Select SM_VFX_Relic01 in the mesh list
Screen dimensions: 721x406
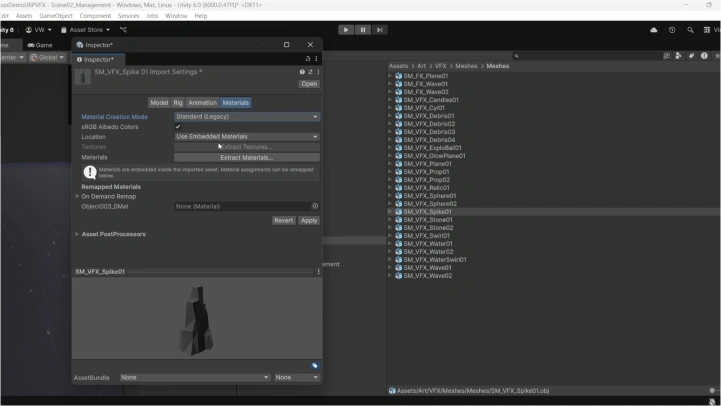tap(426, 188)
